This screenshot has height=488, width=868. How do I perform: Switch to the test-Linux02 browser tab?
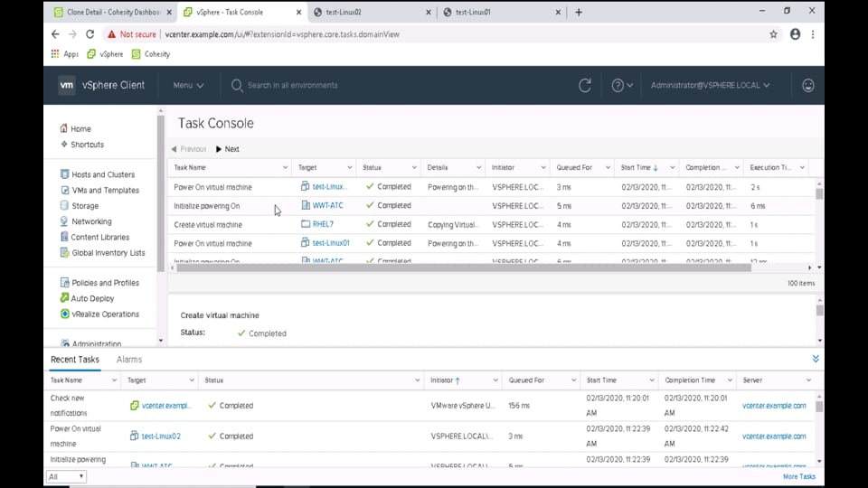click(x=372, y=12)
